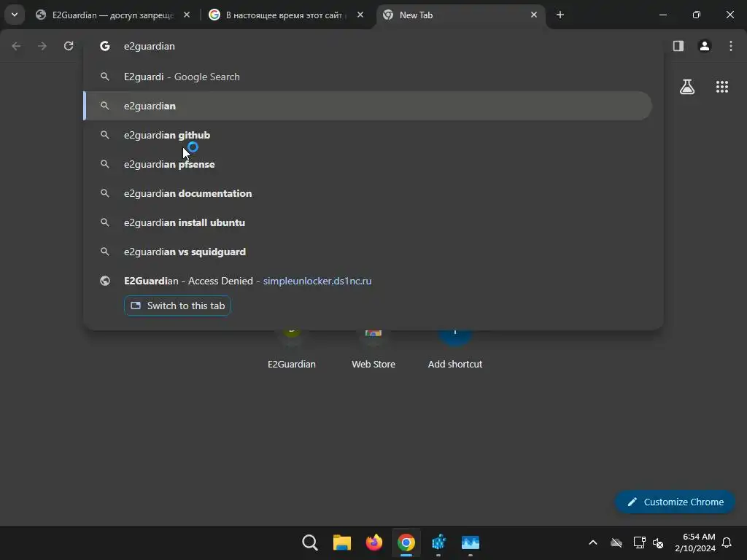Screen dimensions: 747x560
Task: Select the New Tab tab
Action: [x=460, y=15]
